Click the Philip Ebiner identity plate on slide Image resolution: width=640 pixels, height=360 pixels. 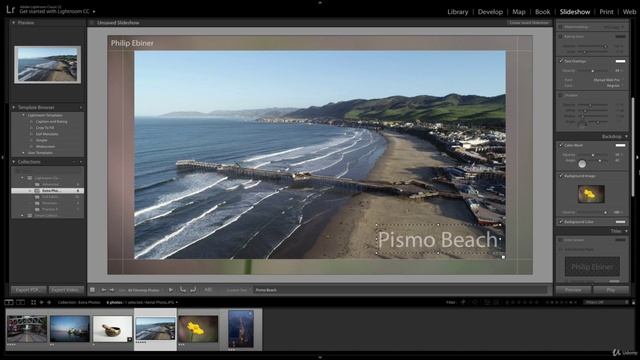pyautogui.click(x=132, y=43)
